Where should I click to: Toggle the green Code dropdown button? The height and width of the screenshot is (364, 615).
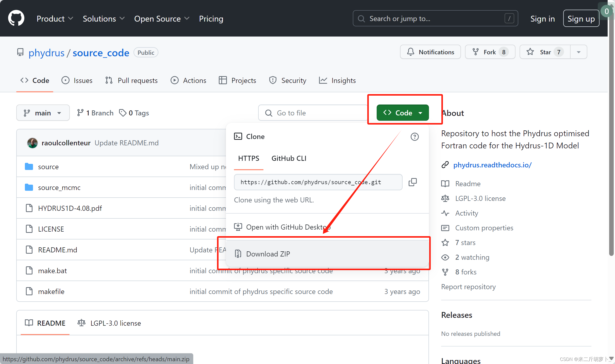(x=403, y=113)
